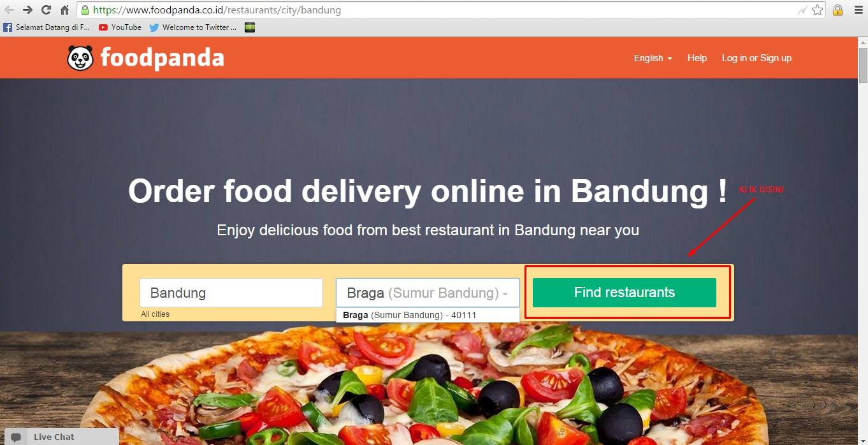Open the YouTube bookmark
This screenshot has width=868, height=445.
pos(120,27)
